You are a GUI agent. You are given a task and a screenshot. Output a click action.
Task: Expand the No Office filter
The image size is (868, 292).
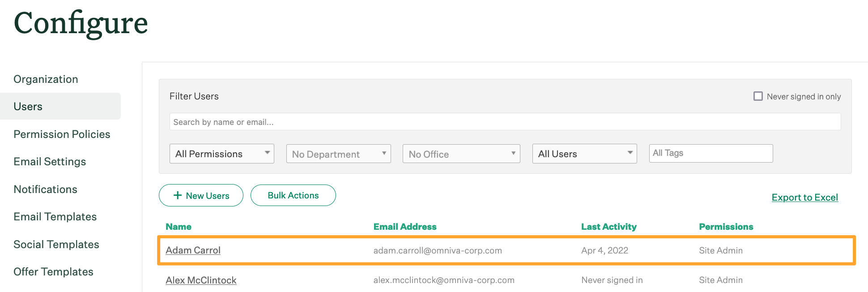pos(461,154)
